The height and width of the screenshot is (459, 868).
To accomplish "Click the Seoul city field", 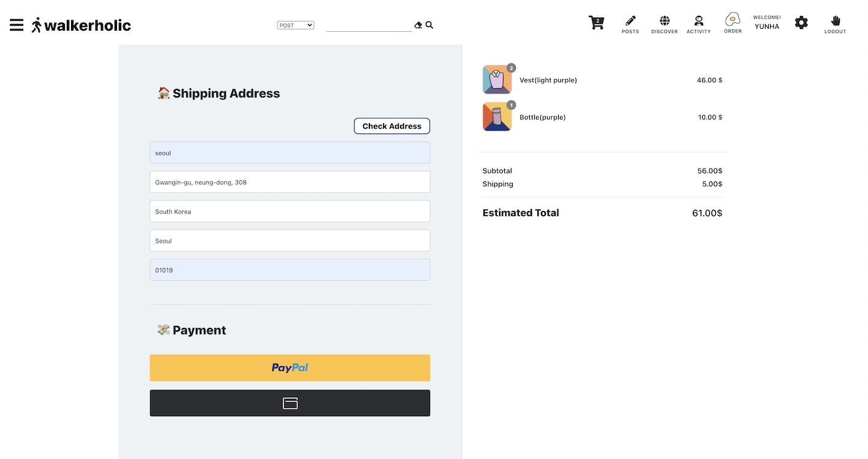I will pos(290,241).
